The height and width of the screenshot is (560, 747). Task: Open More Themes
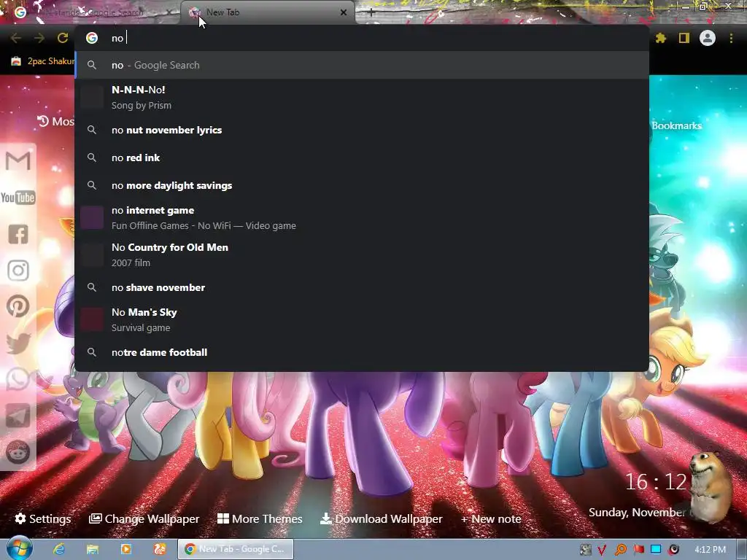pyautogui.click(x=260, y=518)
